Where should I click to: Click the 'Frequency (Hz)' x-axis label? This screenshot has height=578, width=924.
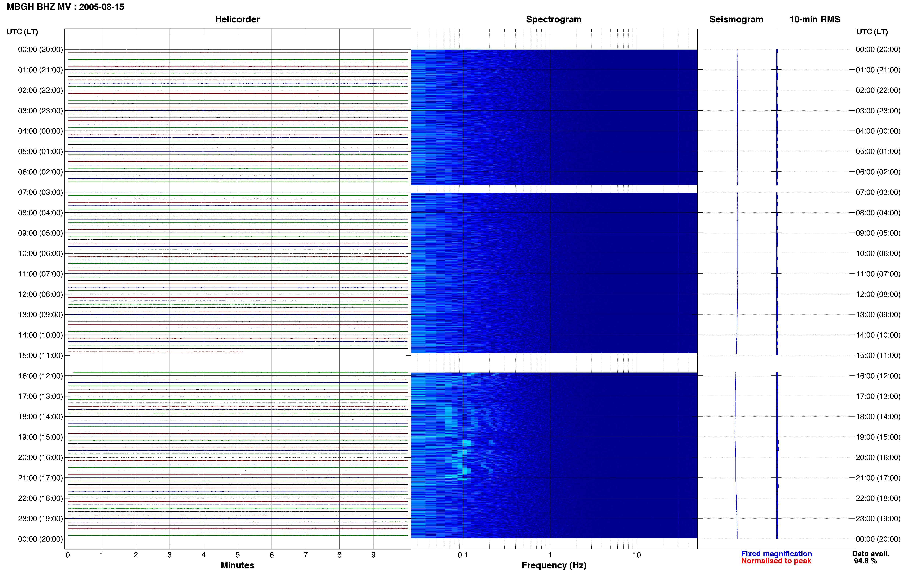[x=554, y=565]
